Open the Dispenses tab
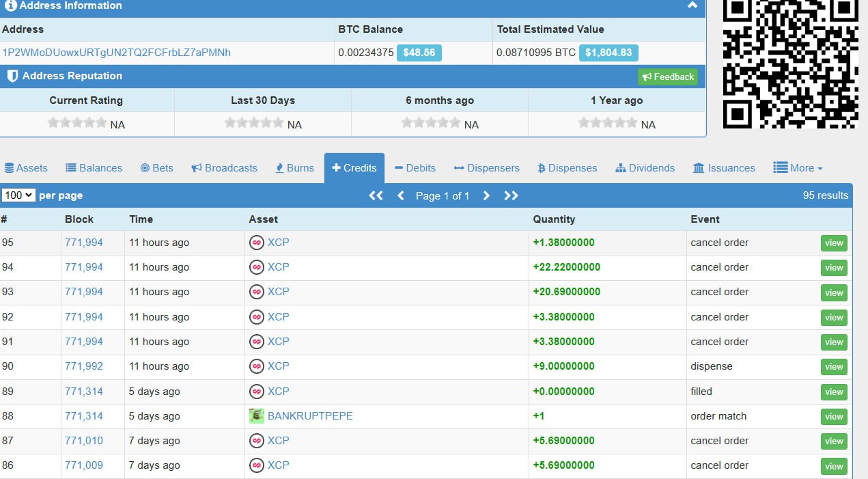The height and width of the screenshot is (479, 868). tap(568, 168)
